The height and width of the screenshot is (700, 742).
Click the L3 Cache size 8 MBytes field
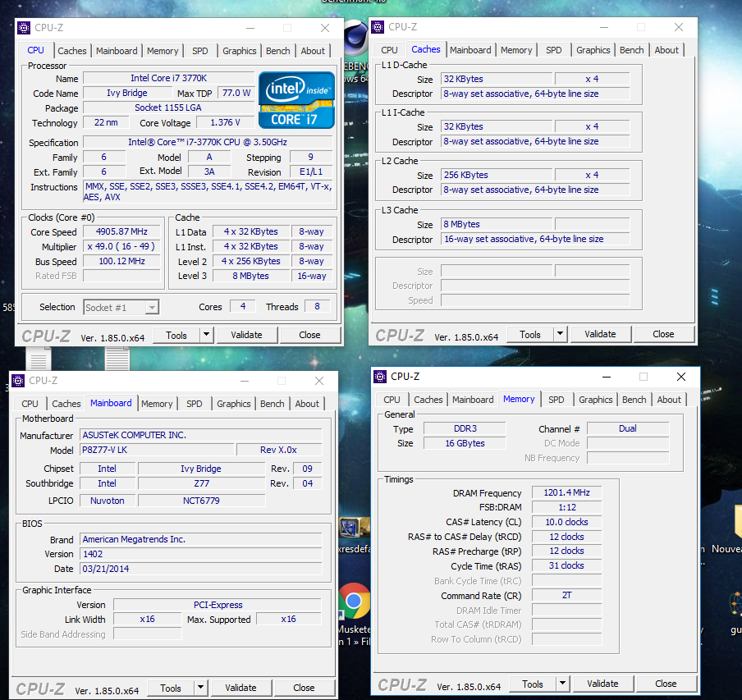click(497, 224)
